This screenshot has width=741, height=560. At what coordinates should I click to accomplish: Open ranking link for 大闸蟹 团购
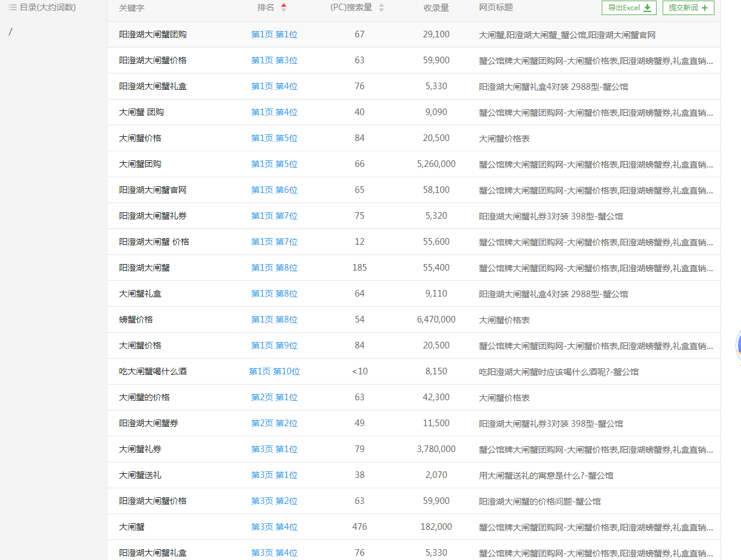(x=274, y=112)
